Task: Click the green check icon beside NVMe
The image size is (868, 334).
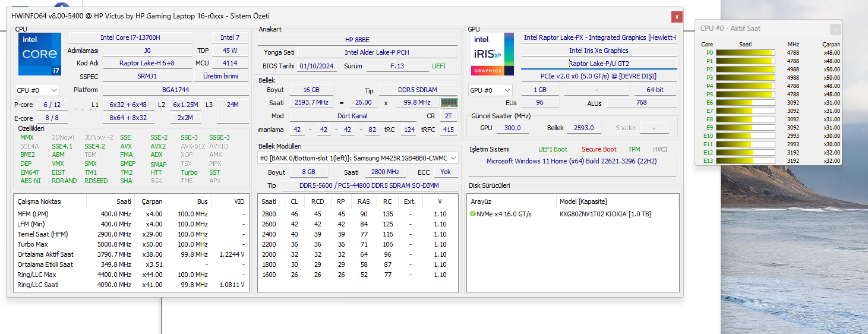Action: coord(473,214)
